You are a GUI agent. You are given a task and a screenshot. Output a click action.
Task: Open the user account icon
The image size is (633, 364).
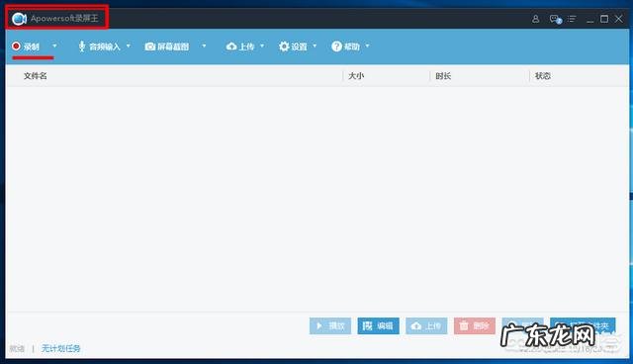point(535,19)
